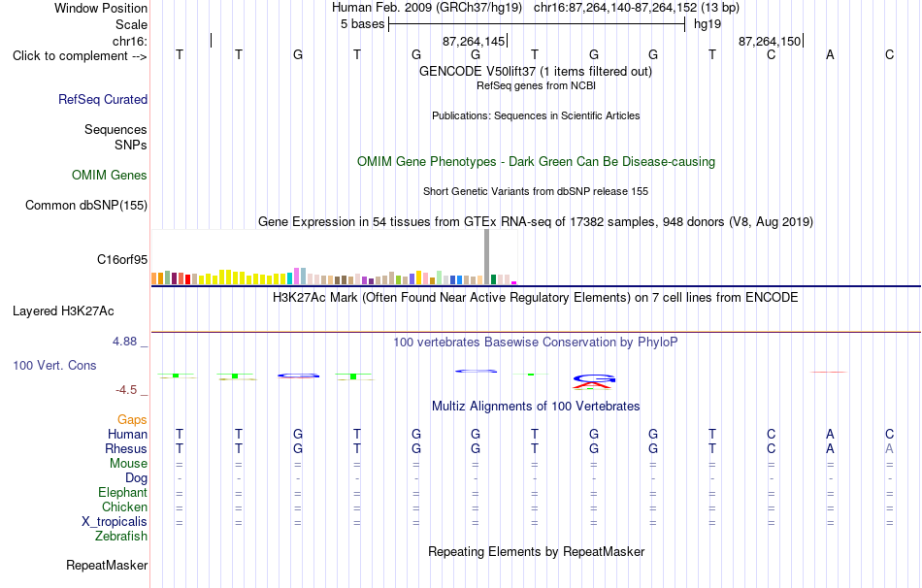Click the Zebrafish species label
Screen dimensions: 922x588
point(121,537)
